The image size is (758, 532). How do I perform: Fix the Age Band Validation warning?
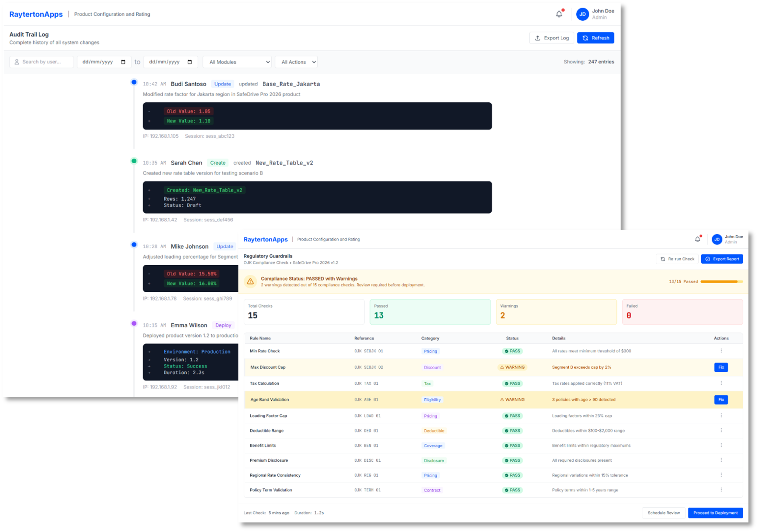pos(721,400)
